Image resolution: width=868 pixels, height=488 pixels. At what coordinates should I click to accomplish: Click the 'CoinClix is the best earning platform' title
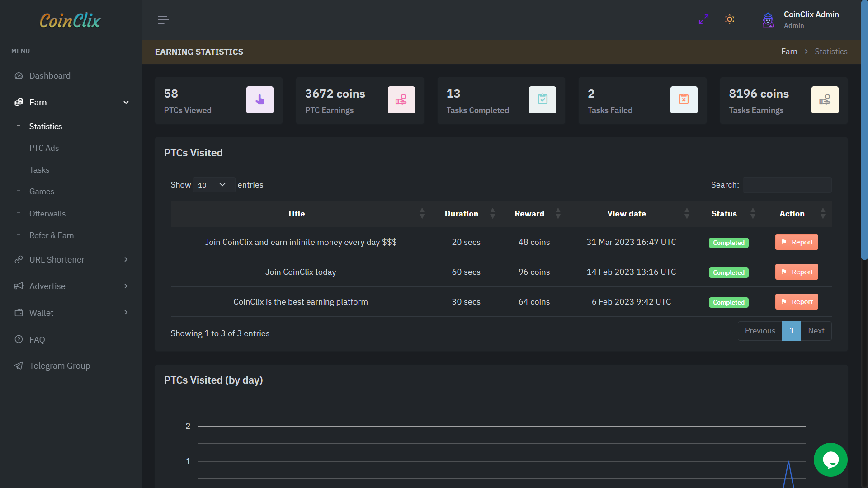click(x=301, y=302)
